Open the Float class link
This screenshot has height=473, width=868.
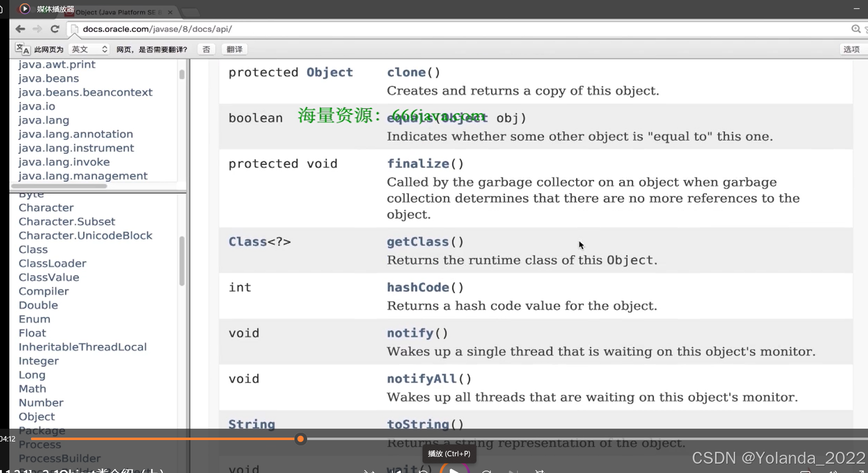(x=32, y=333)
